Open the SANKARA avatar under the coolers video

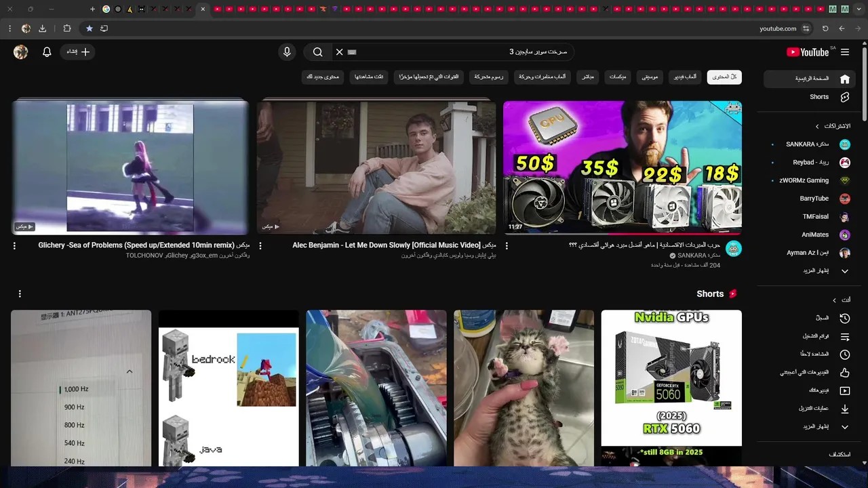[x=734, y=249]
